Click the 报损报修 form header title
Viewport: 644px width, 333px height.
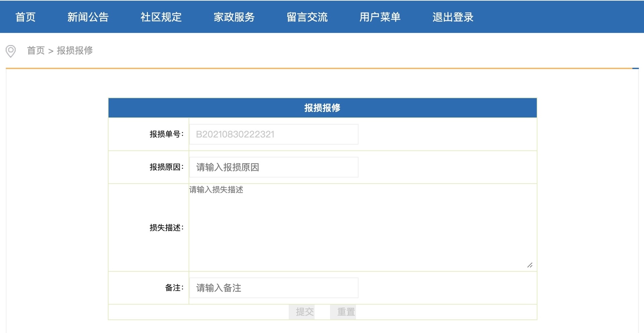(322, 108)
